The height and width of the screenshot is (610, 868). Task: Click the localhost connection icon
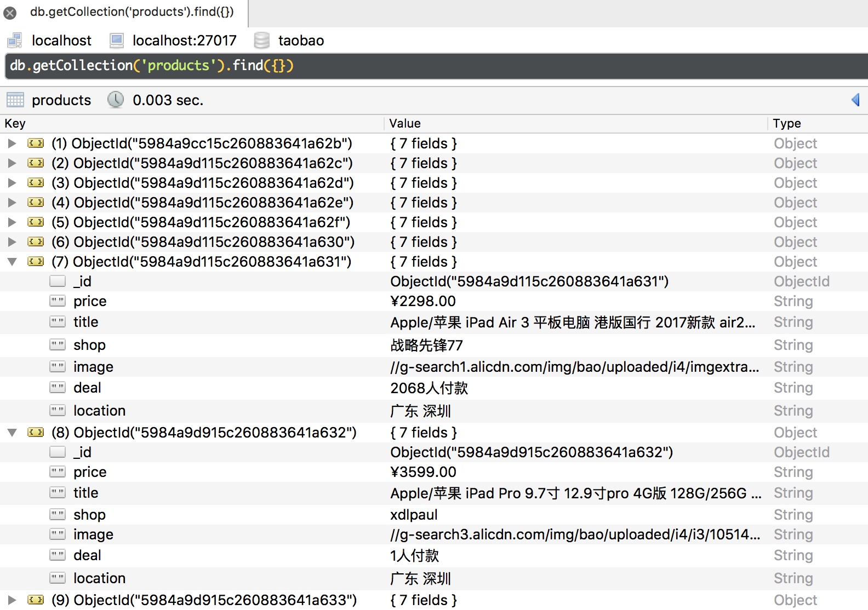pyautogui.click(x=15, y=41)
